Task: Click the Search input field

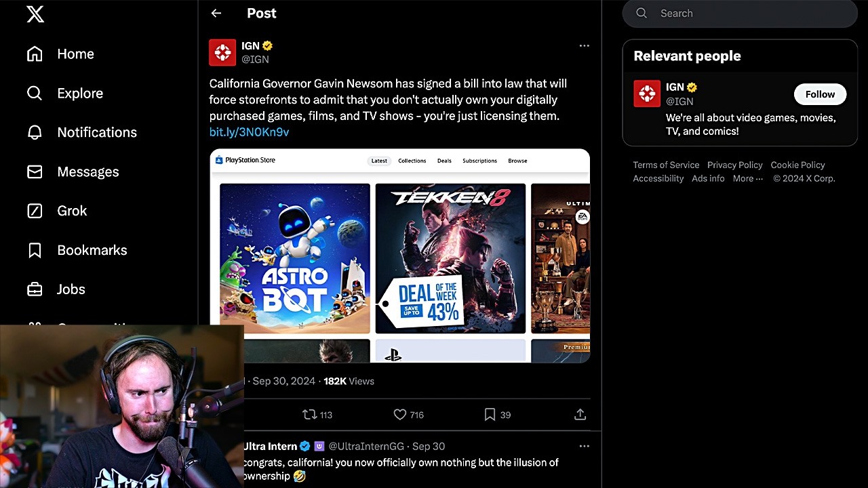Action: (x=746, y=13)
